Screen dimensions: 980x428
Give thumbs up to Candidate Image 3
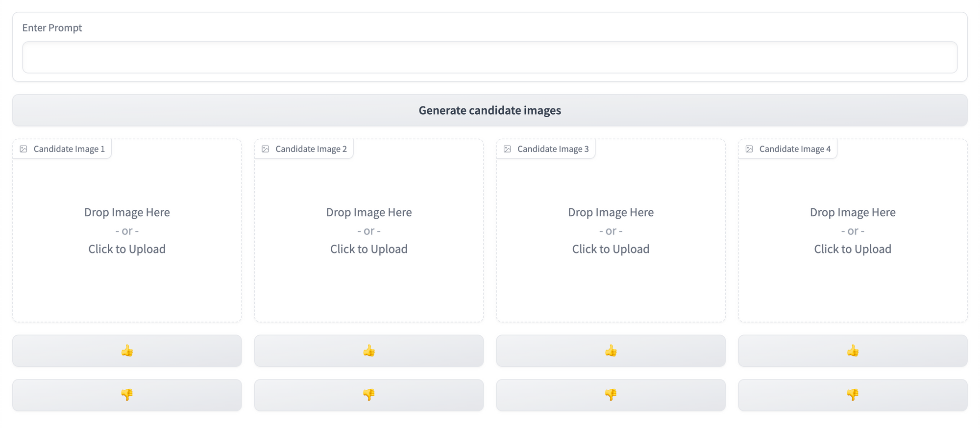(x=611, y=351)
